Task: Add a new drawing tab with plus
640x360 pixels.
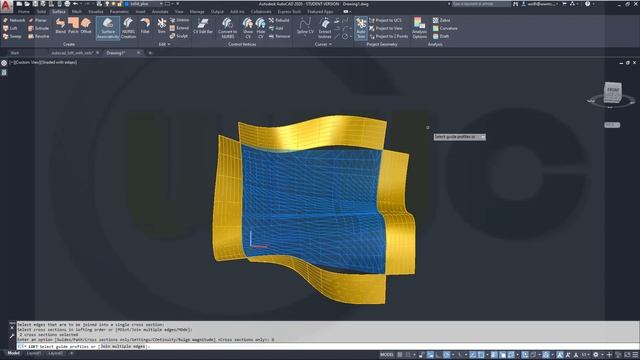Action: (x=150, y=53)
